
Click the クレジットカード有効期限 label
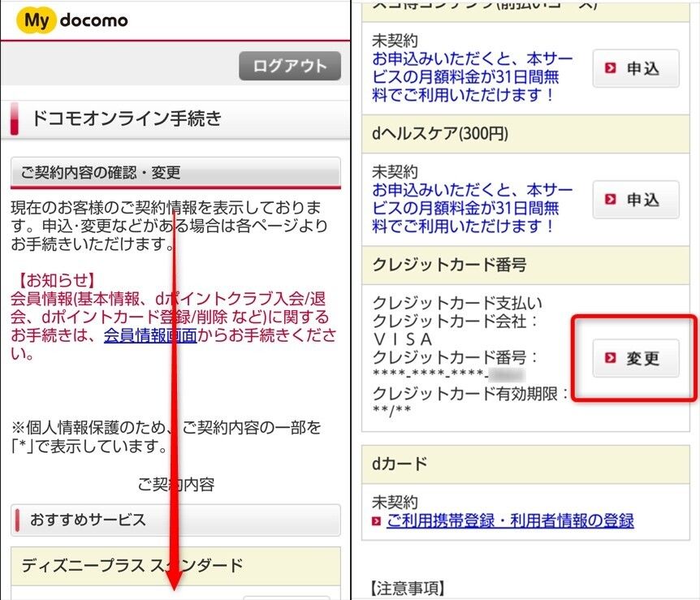click(x=470, y=394)
